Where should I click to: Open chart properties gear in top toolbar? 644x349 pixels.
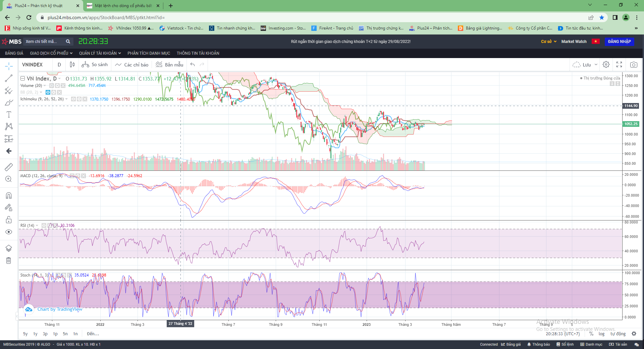click(x=606, y=64)
